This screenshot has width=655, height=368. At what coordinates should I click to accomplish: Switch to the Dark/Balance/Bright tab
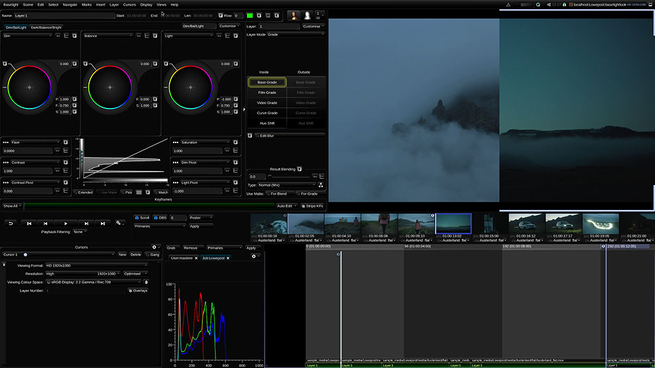[46, 27]
